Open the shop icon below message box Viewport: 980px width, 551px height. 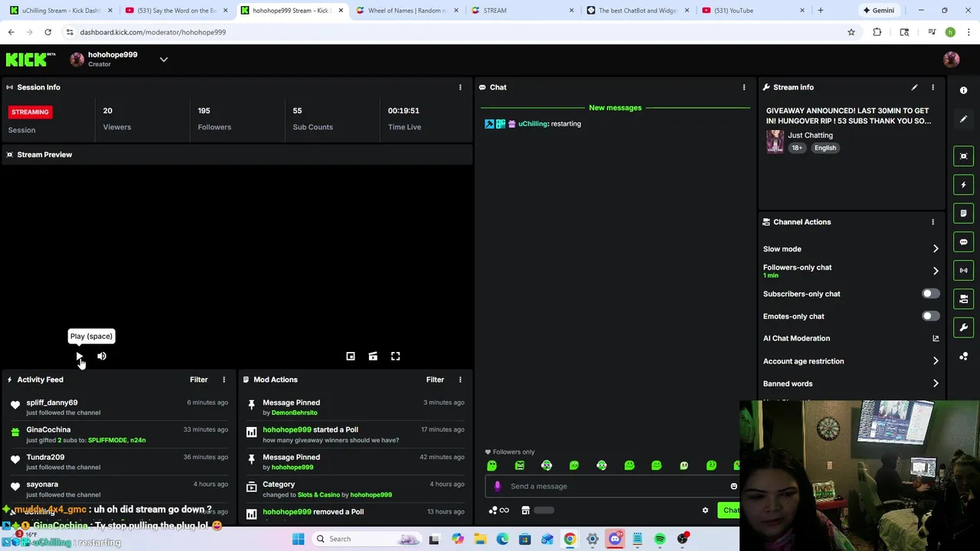coord(525,510)
